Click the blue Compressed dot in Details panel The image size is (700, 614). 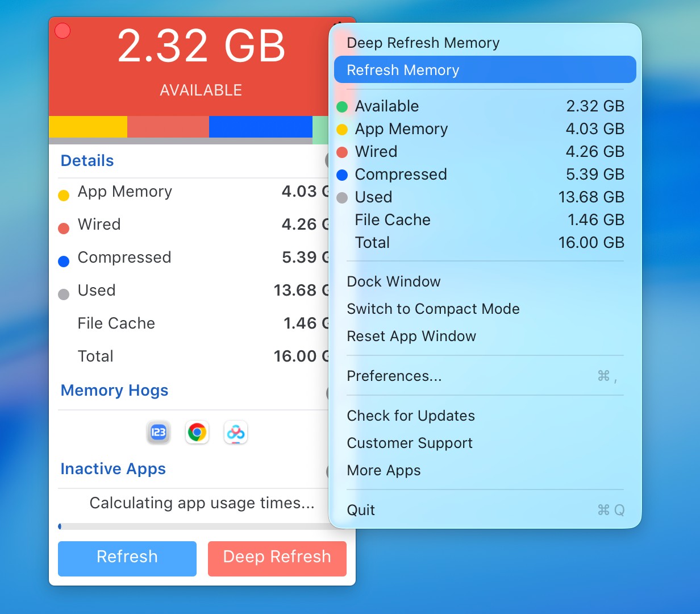click(x=64, y=262)
